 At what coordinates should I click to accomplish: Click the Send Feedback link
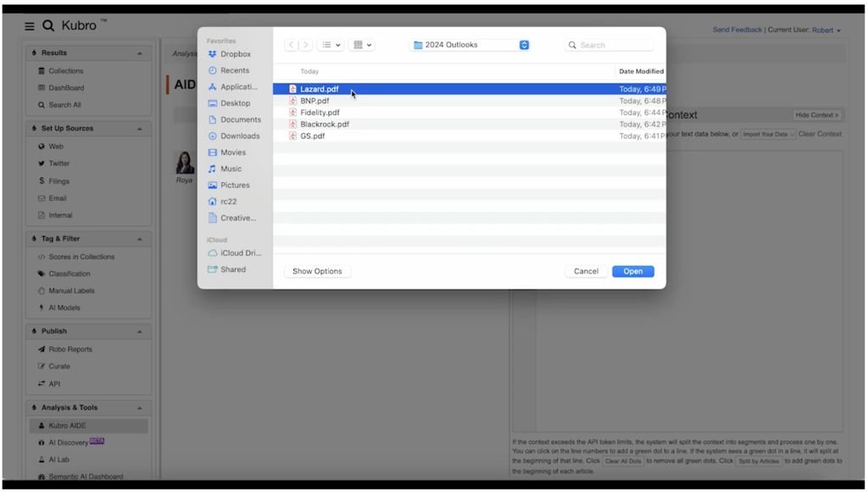737,30
